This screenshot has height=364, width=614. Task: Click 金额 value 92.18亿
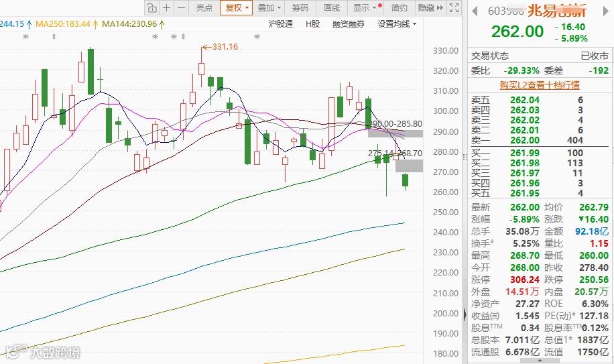pyautogui.click(x=592, y=231)
